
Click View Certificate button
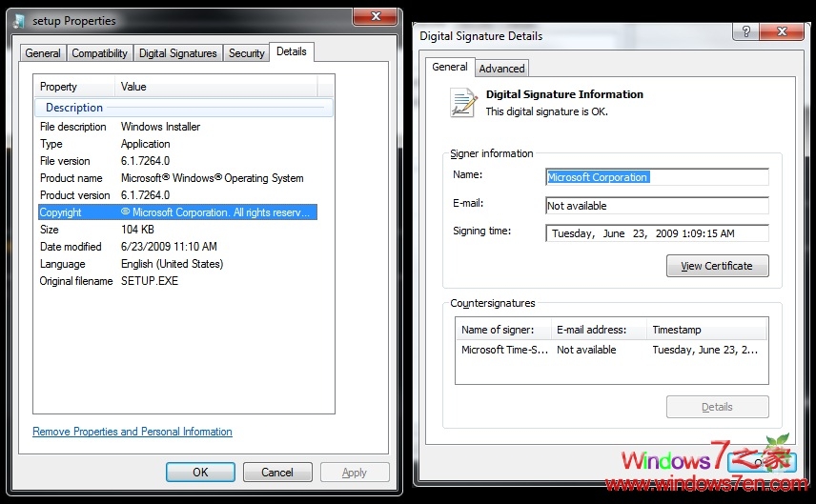(717, 266)
